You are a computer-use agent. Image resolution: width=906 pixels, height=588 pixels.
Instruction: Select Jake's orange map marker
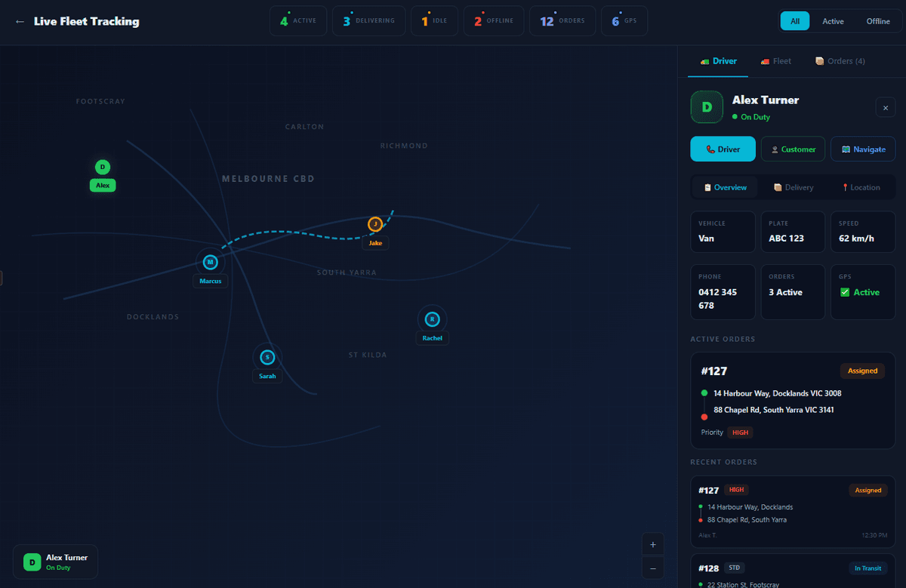click(375, 224)
